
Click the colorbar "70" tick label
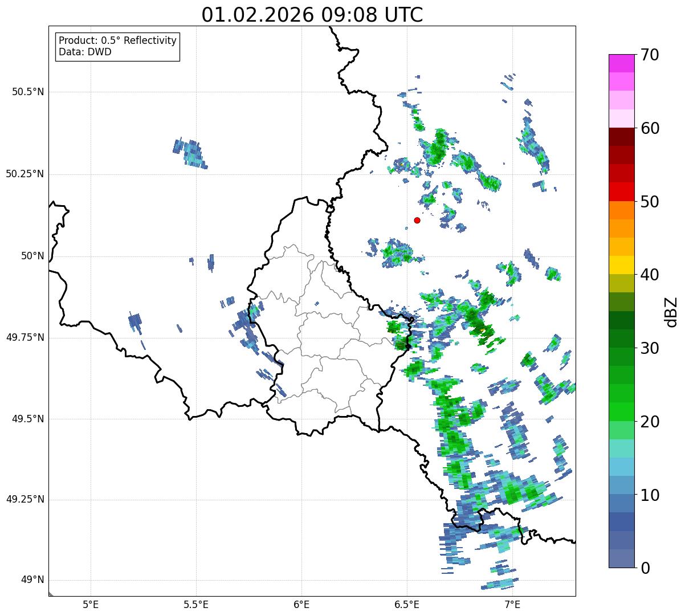(x=650, y=55)
